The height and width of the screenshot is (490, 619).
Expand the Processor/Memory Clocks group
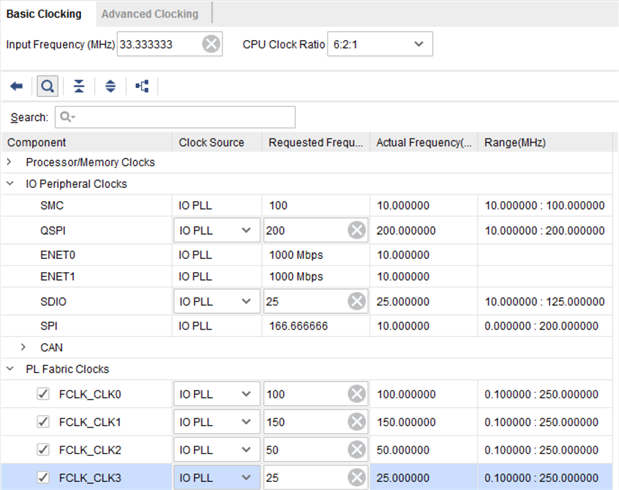click(11, 162)
